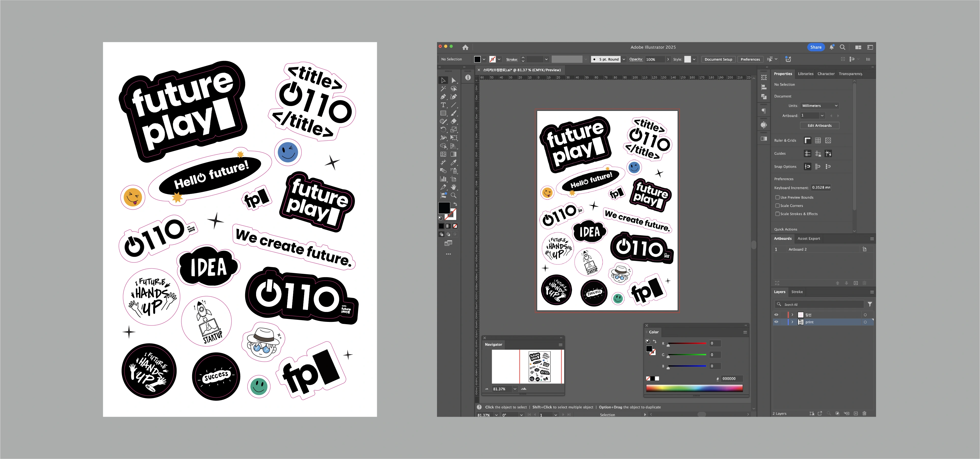Open the Asset Export tab

click(x=809, y=239)
